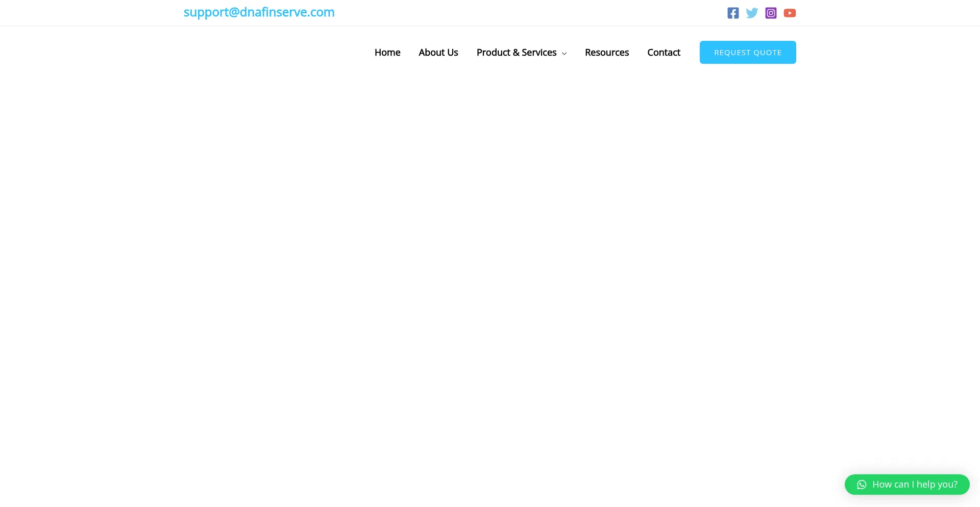This screenshot has height=507, width=980.
Task: Start a conversation via the green chat pill
Action: coord(906,484)
